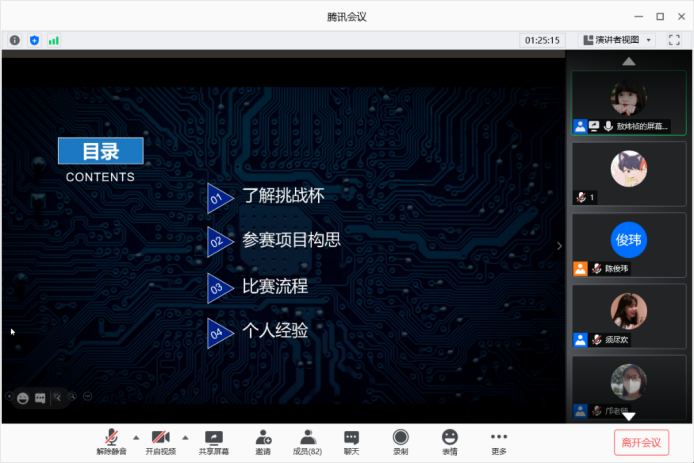Turn on camera with 开启视频
Viewport: 694px width, 463px height.
(160, 441)
